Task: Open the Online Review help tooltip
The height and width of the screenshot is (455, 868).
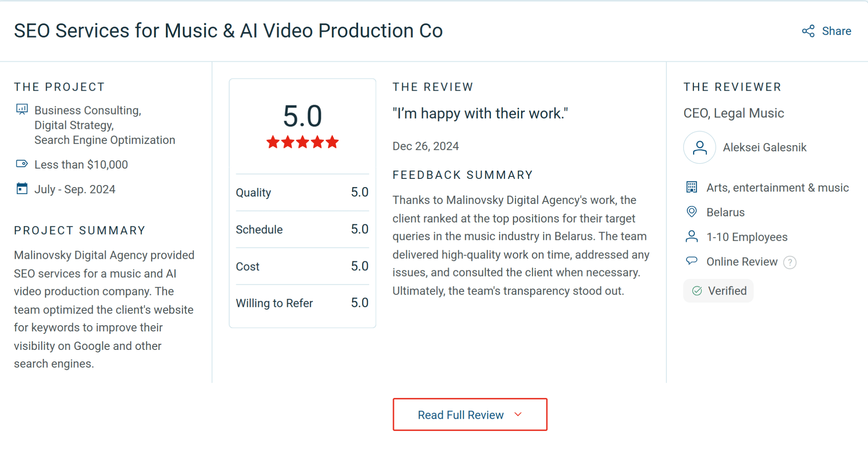Action: tap(790, 262)
